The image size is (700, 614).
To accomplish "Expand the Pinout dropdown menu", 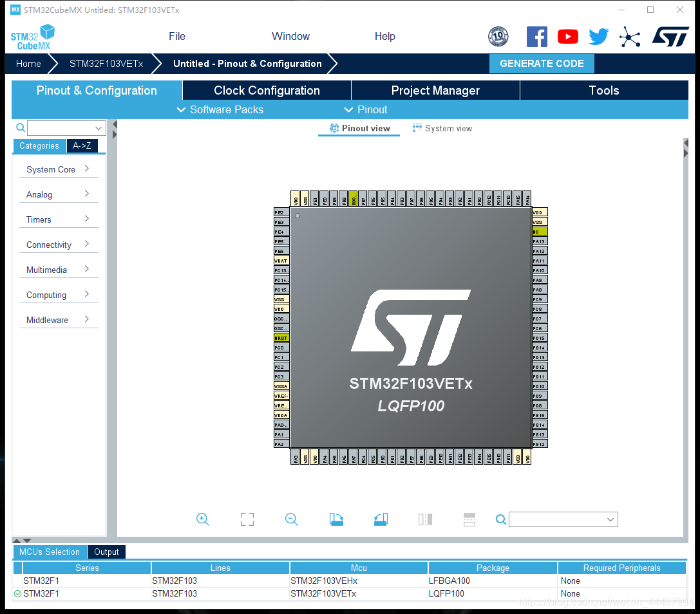I will pos(366,110).
